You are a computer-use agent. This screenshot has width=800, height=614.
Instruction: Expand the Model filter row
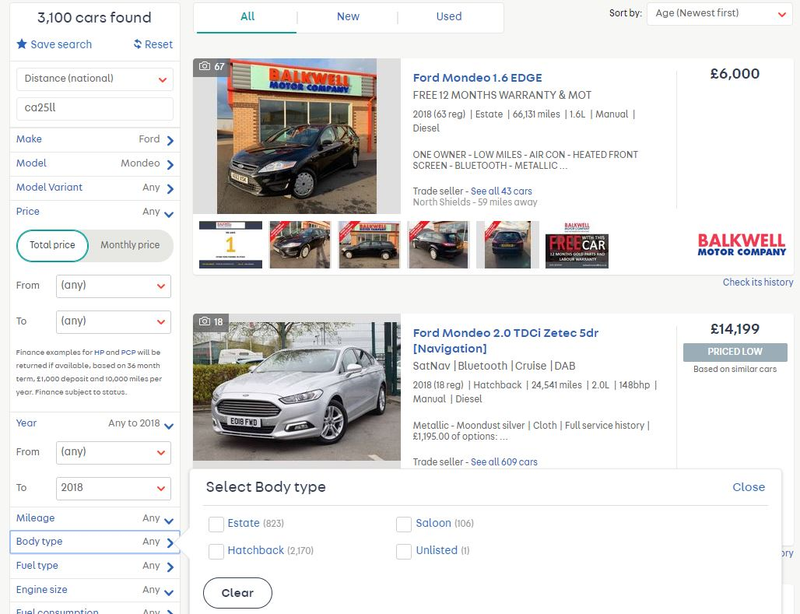pos(95,163)
